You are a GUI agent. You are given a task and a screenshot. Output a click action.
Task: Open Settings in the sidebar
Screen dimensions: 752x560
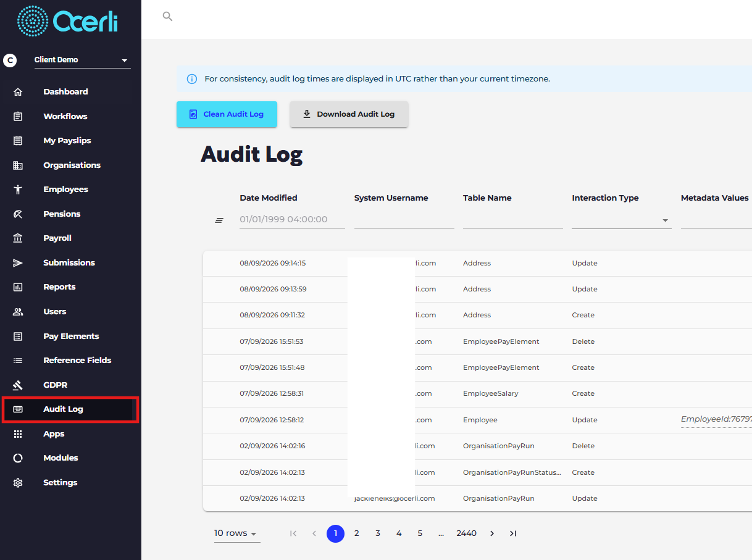[61, 483]
